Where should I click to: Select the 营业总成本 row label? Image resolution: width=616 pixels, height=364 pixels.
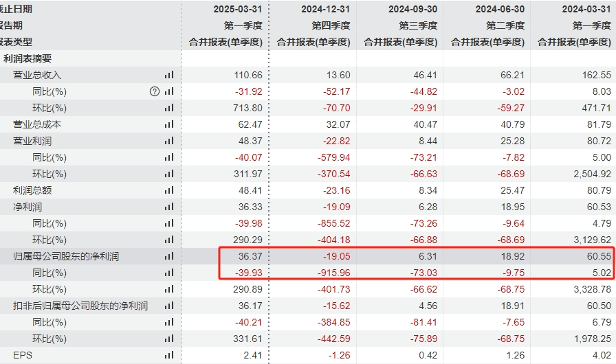click(x=37, y=124)
